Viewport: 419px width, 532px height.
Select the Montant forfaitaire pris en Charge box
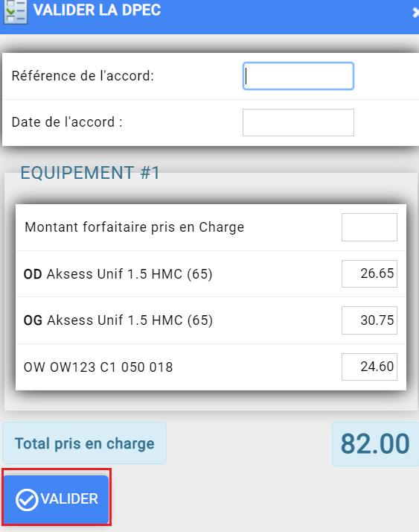[x=369, y=227]
